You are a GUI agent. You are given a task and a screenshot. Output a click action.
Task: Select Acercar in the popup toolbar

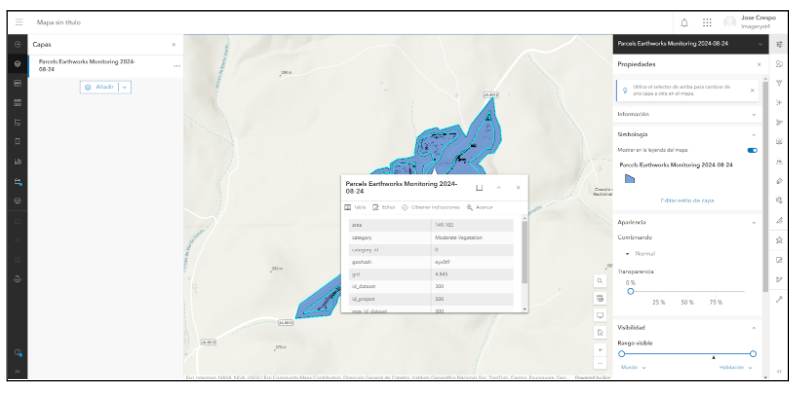(480, 207)
